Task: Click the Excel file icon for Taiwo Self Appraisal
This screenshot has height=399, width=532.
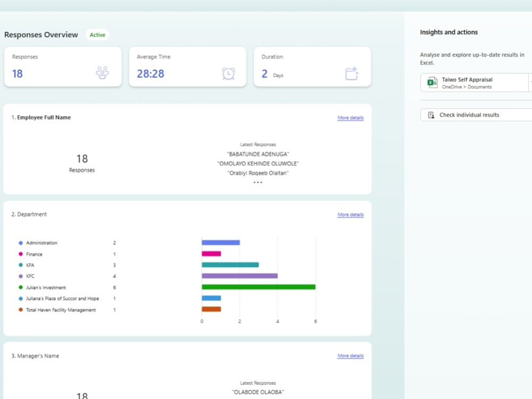Action: tap(432, 82)
